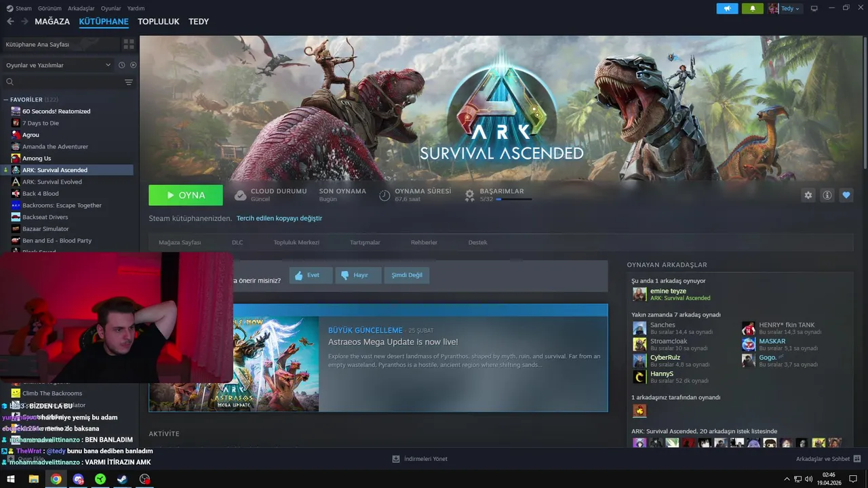The height and width of the screenshot is (488, 868).
Task: Open the Arkadaşlar ve Sohbet chat icon
Action: coord(857,459)
